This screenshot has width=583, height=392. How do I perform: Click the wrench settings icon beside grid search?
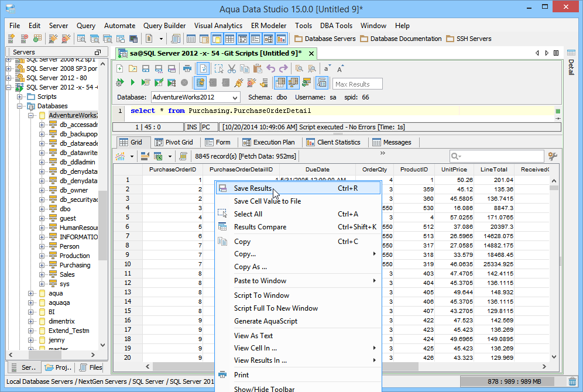(x=551, y=156)
